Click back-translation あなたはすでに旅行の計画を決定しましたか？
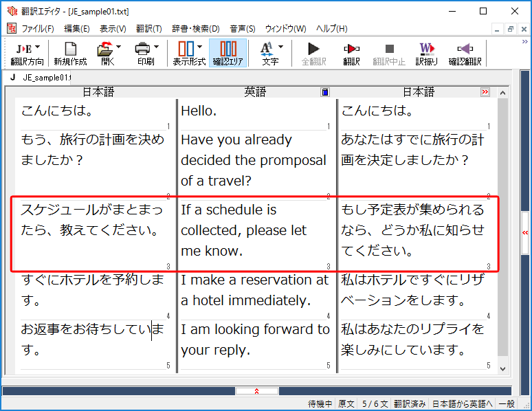 (412, 150)
